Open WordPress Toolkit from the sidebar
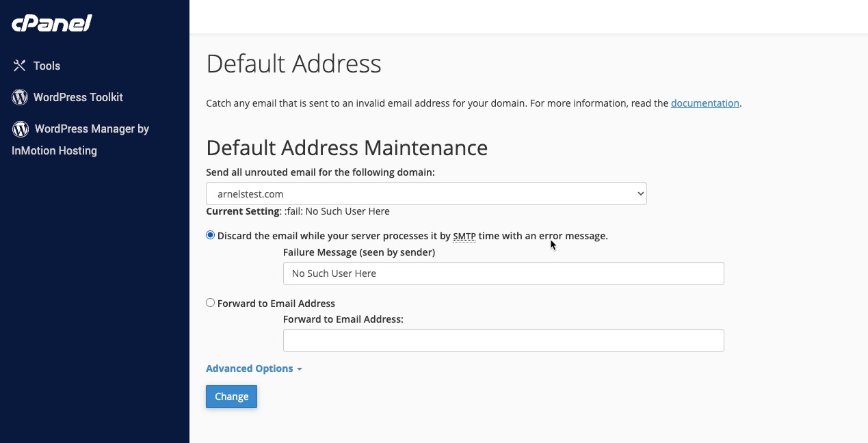This screenshot has width=868, height=443. click(78, 97)
